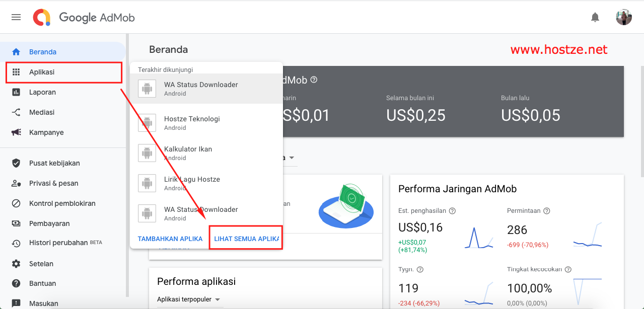644x309 pixels.
Task: Click the Est. penghasilan sparkline chart
Action: pos(479,238)
